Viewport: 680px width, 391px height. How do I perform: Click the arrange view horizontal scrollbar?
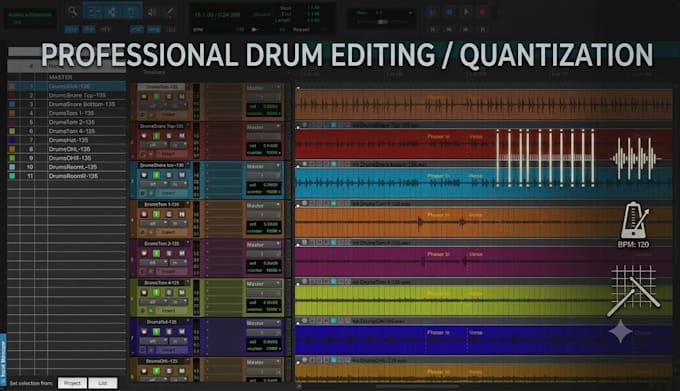pyautogui.click(x=417, y=386)
